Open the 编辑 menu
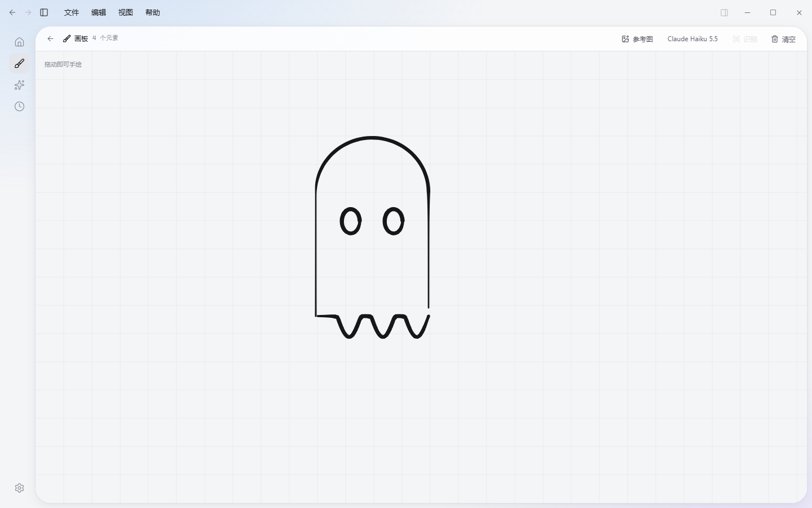The image size is (812, 508). click(x=99, y=12)
